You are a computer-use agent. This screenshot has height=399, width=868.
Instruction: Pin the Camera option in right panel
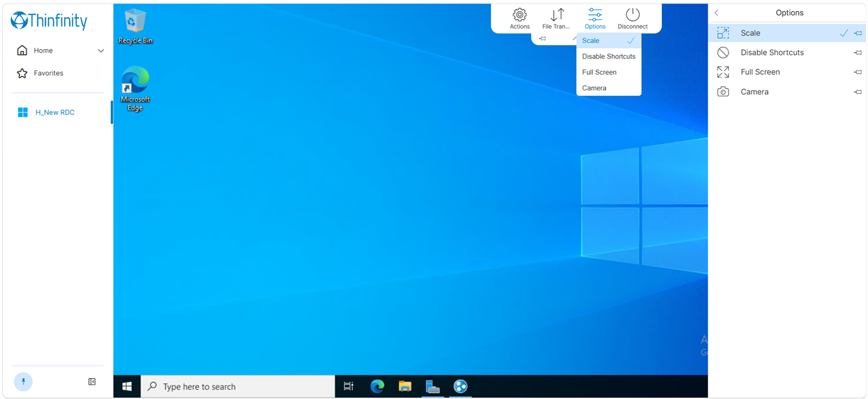(858, 92)
